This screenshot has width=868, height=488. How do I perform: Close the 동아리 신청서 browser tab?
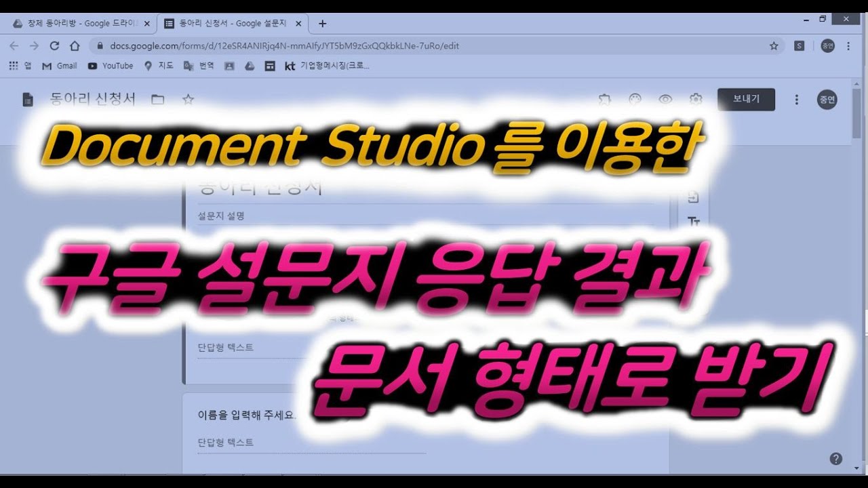(298, 24)
